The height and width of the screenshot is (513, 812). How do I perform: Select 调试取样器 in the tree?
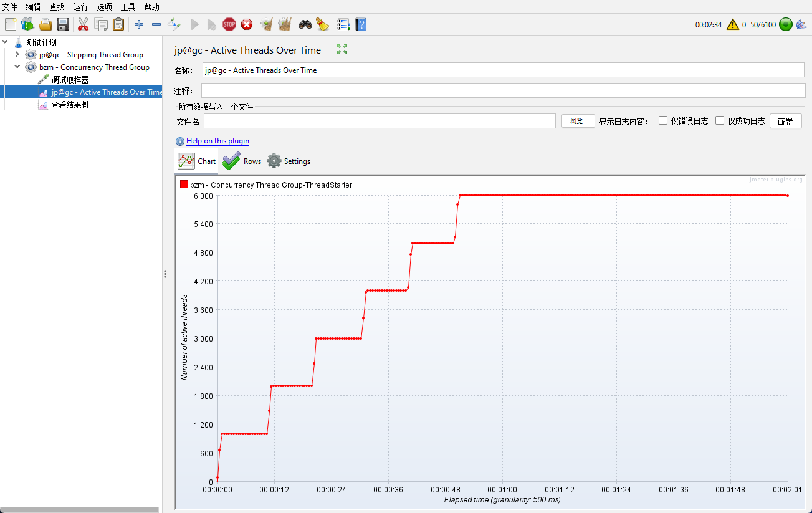[x=70, y=80]
